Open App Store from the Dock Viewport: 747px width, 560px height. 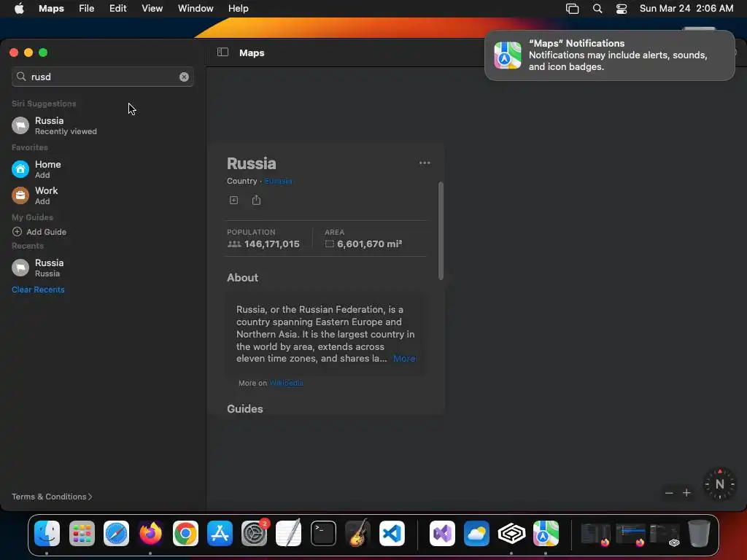[x=220, y=533]
